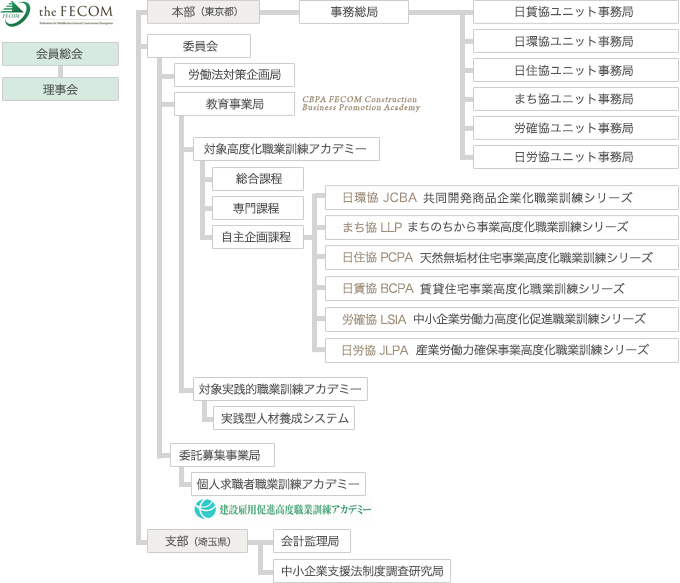Select 総合課程 box
Viewport: 680px width, 583px height.
pos(258,179)
